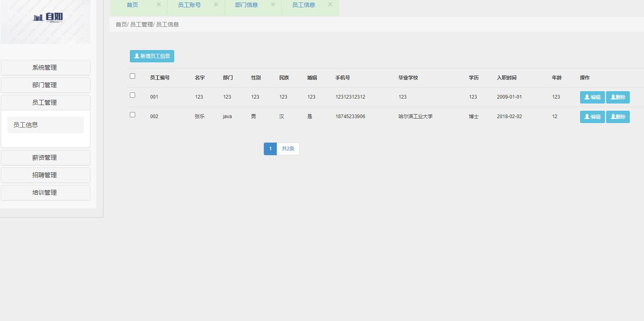
Task: Add a new employee with 新增员工信息
Action: (152, 56)
